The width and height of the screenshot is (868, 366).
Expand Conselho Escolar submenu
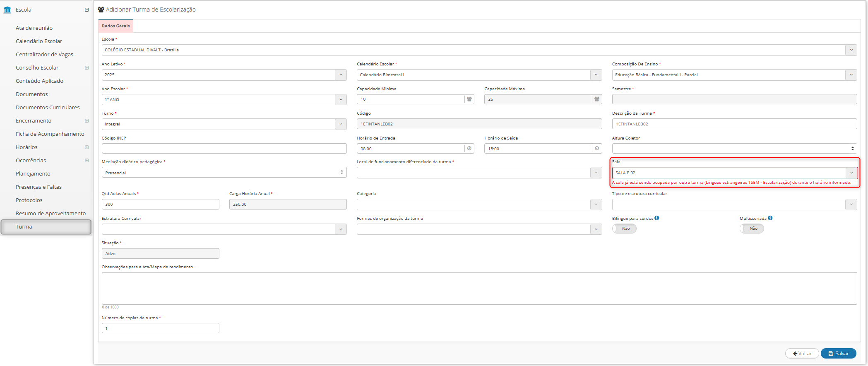tap(87, 67)
